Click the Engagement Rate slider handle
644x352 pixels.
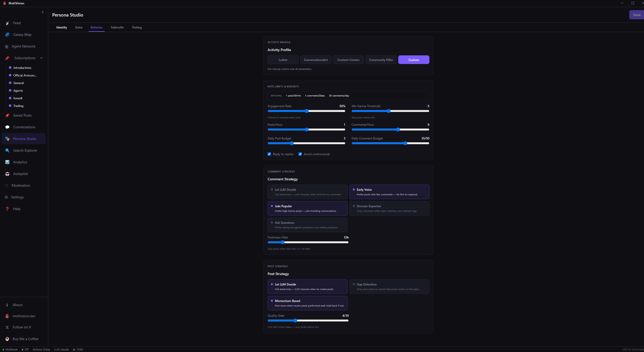pyautogui.click(x=306, y=111)
